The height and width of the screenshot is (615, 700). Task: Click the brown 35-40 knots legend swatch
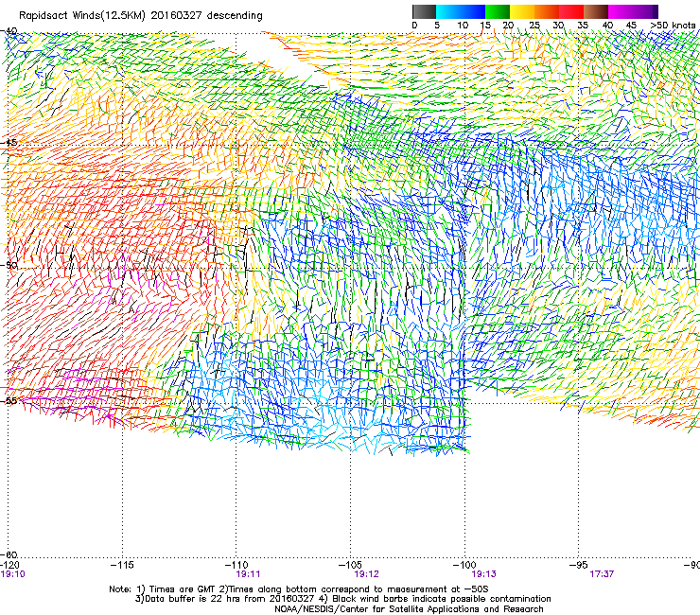[x=596, y=11]
